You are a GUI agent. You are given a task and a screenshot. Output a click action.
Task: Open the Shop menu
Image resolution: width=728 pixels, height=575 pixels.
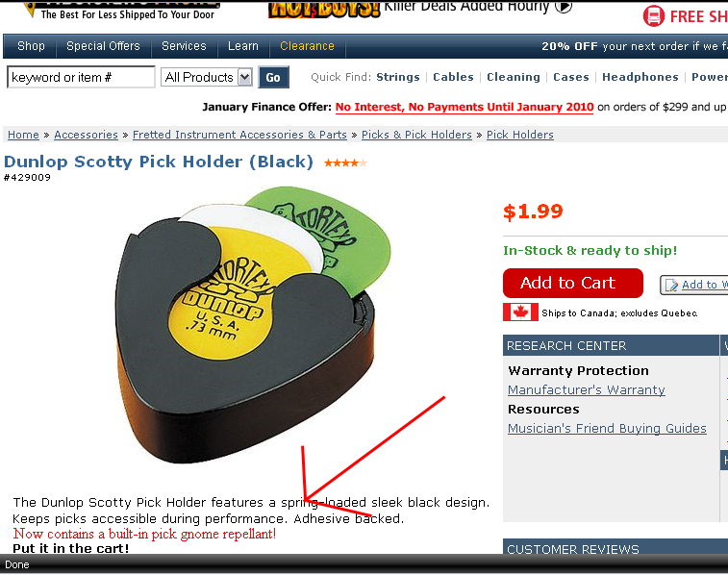point(31,46)
